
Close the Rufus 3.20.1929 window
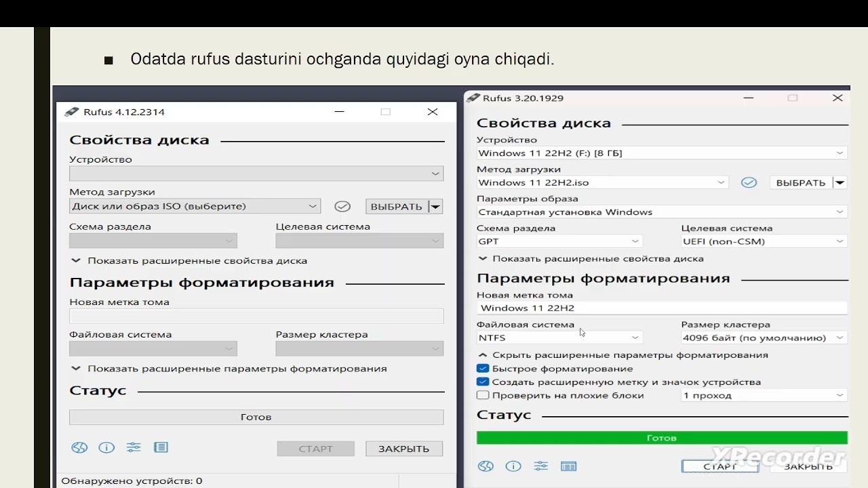pos(838,98)
